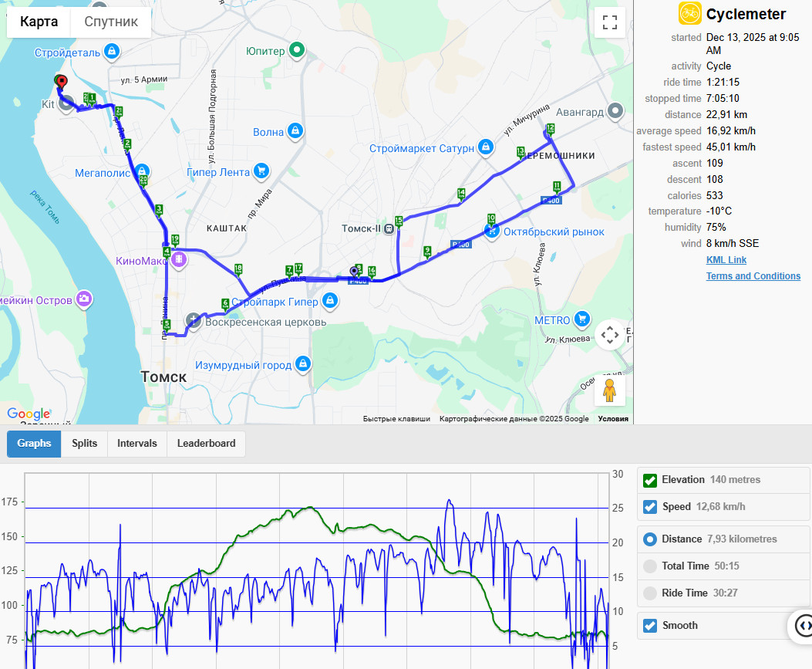The image size is (812, 669).
Task: Click the Мегаполис shopping bag marker
Action: point(142,171)
